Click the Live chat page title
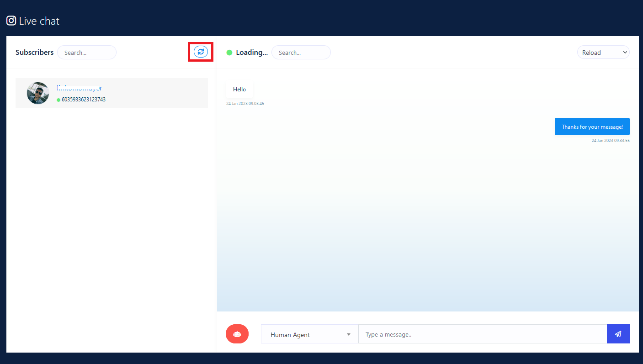The image size is (643, 364). [39, 21]
